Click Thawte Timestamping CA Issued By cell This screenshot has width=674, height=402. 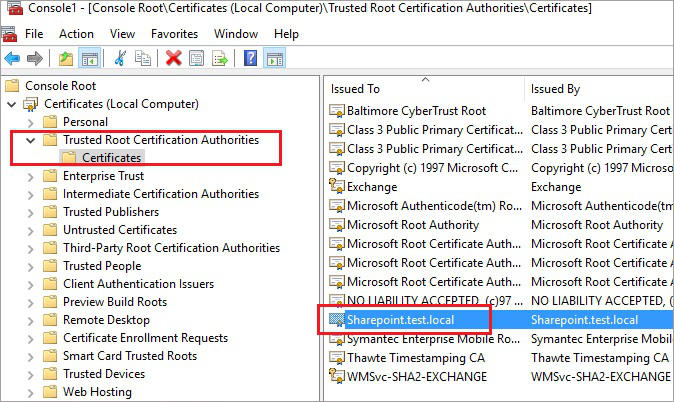(x=600, y=358)
